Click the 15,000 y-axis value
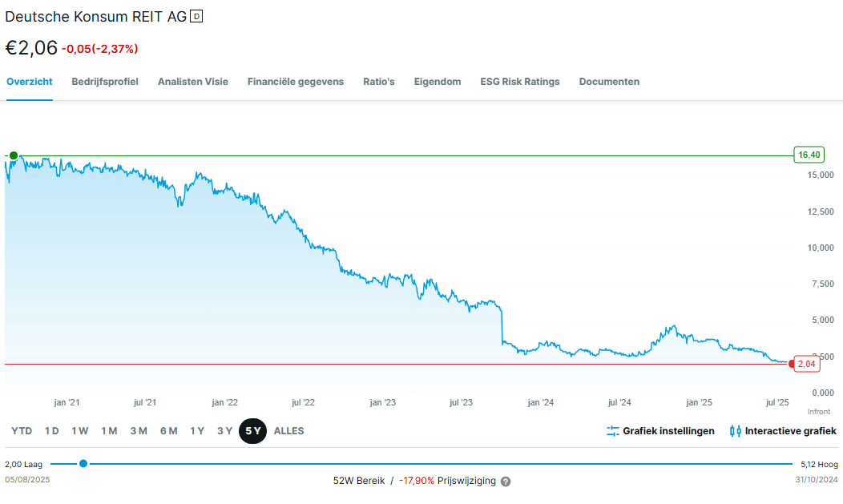 pos(821,175)
